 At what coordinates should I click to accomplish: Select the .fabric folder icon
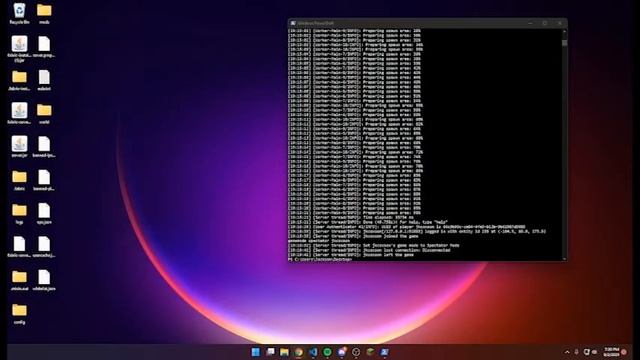click(19, 180)
